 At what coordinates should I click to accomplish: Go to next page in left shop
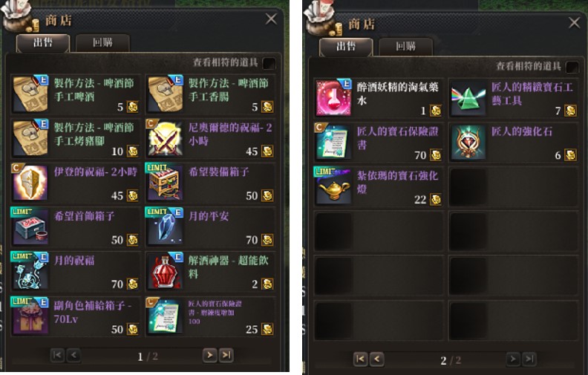click(x=210, y=355)
